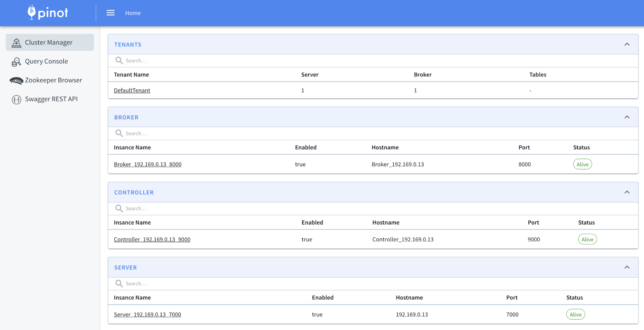Open the DefaultTenant link
Viewport: 644px width, 330px height.
[x=132, y=90]
